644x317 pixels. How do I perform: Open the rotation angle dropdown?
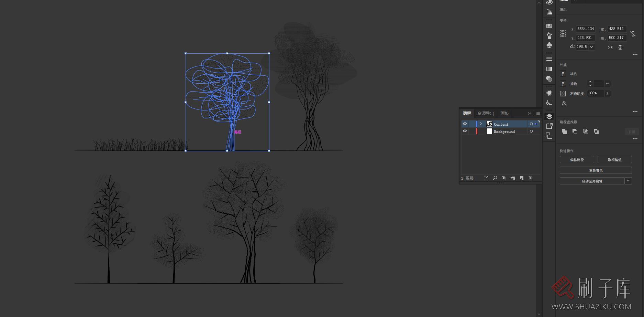click(591, 47)
